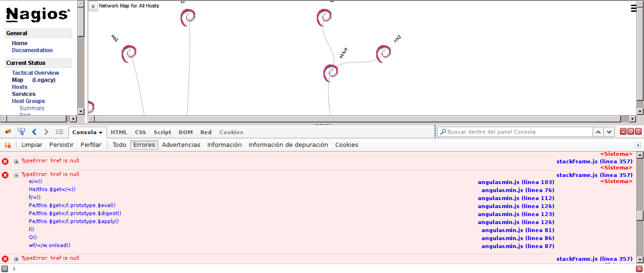The width and height of the screenshot is (644, 273).
Task: Jump to next search match arrow
Action: click(x=610, y=132)
